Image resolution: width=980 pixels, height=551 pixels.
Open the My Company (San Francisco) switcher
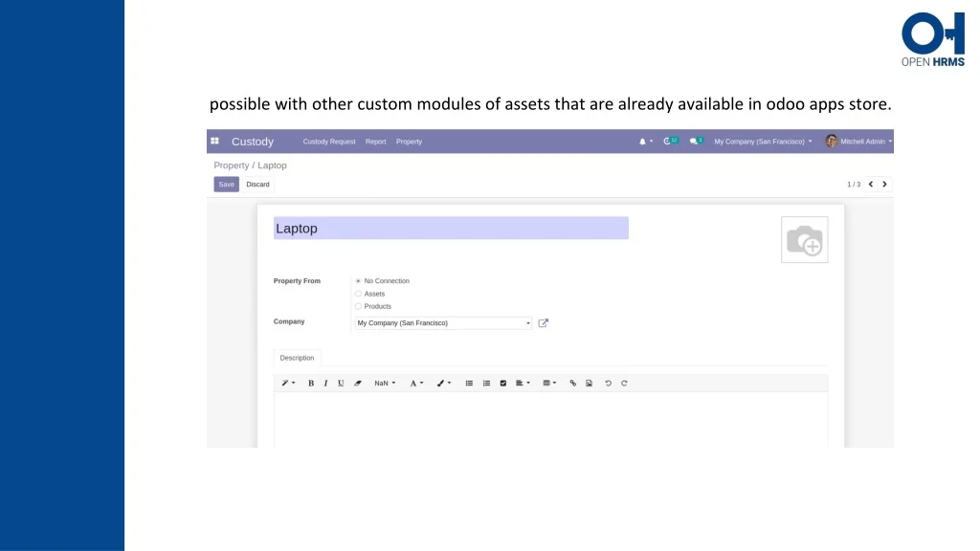[762, 142]
